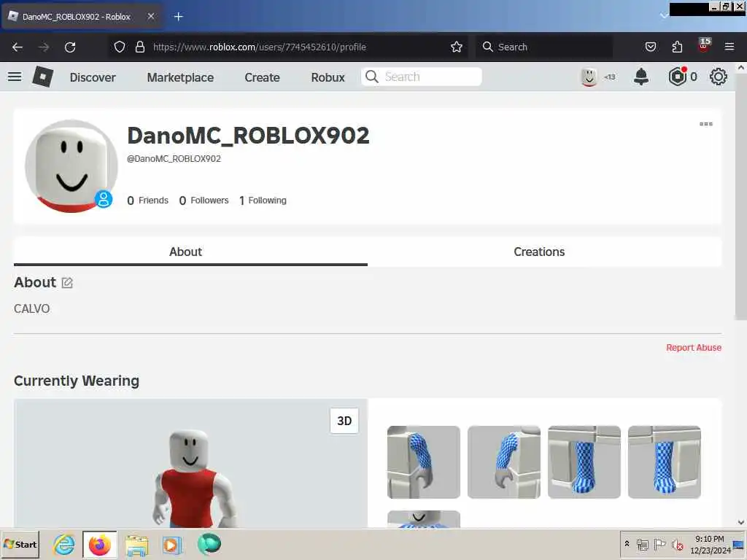The height and width of the screenshot is (560, 747).
Task: Open the Robux balance icon
Action: (678, 77)
